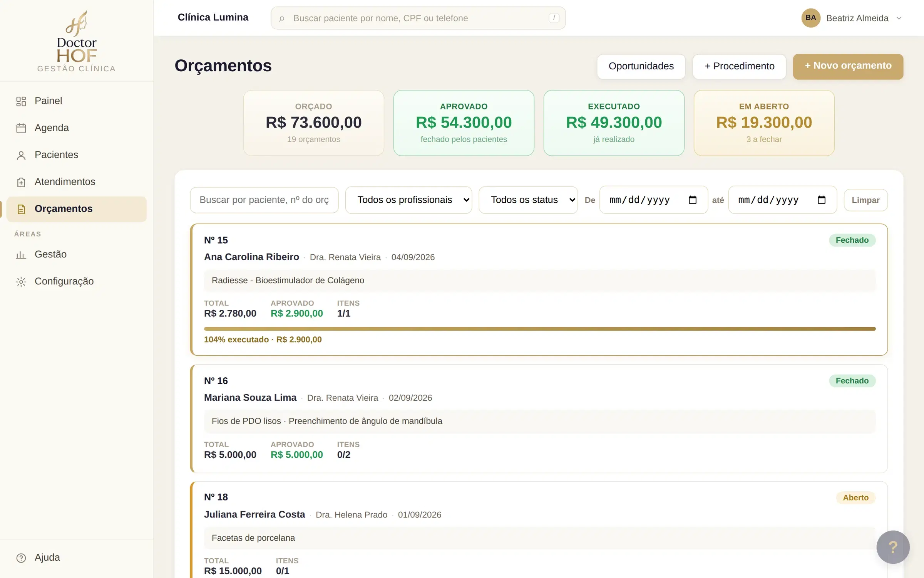Open Atendimentos in the sidebar
Viewport: 924px width, 578px height.
point(77,182)
